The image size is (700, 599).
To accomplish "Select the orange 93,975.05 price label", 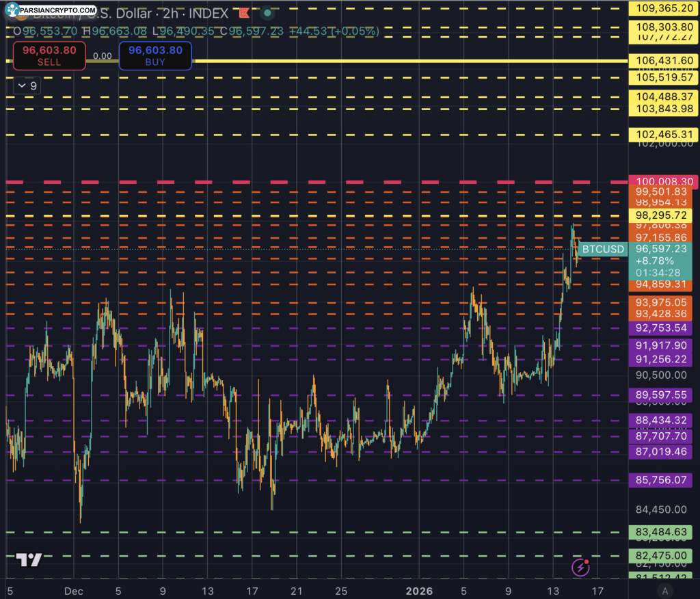I will click(x=661, y=302).
